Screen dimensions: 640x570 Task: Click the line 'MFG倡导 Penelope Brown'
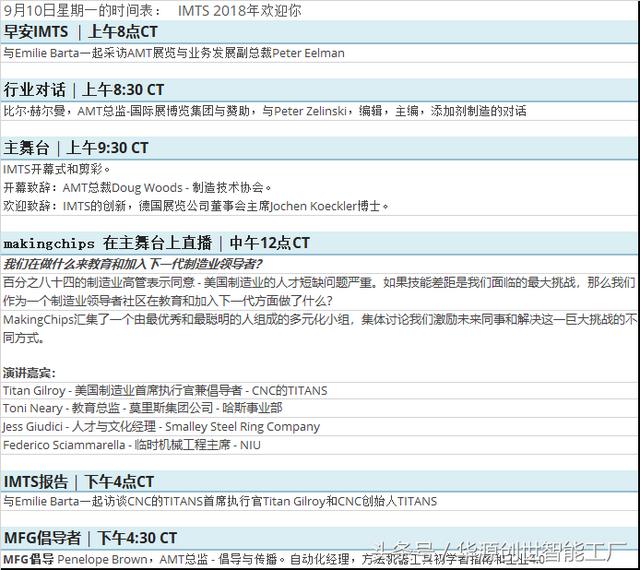coord(273,559)
